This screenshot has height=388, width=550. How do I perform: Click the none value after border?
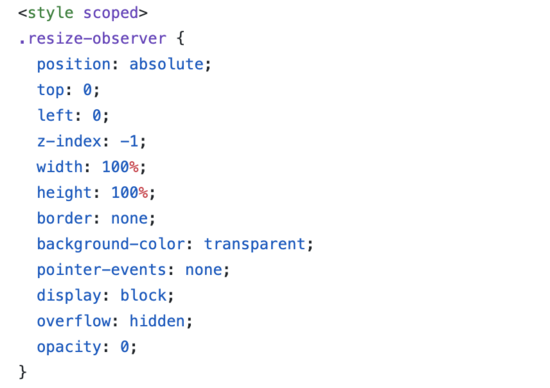click(129, 218)
